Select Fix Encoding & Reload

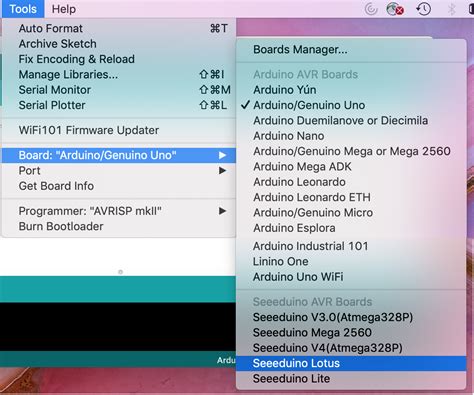click(x=119, y=59)
